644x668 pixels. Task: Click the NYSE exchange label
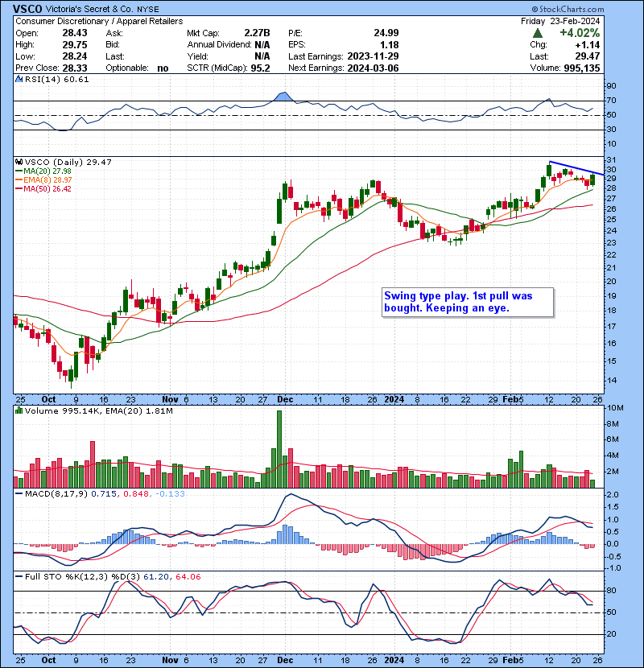click(148, 10)
